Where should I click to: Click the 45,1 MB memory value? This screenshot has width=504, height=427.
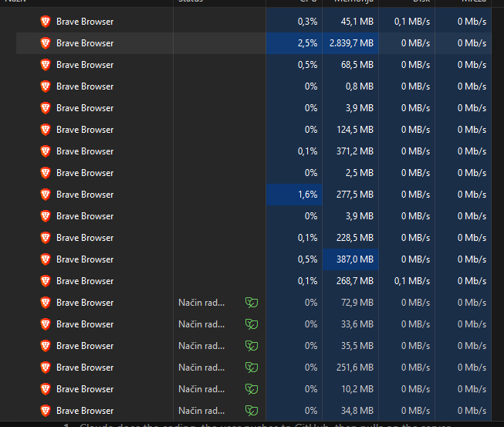[357, 22]
